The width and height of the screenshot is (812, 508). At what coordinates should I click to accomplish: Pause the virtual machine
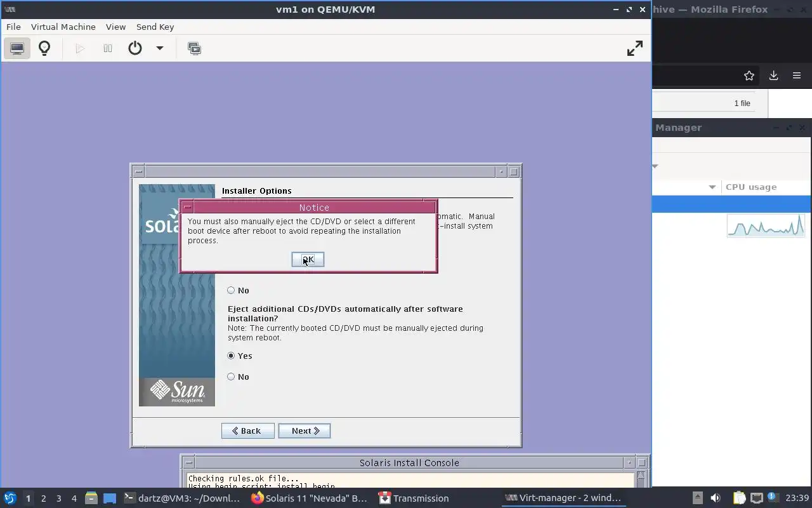click(108, 48)
